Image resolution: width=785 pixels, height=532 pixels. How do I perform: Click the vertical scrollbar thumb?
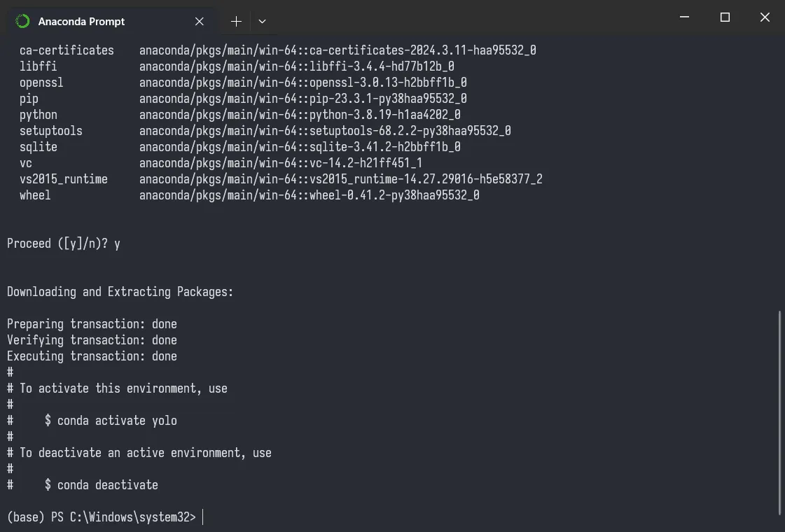pos(780,413)
